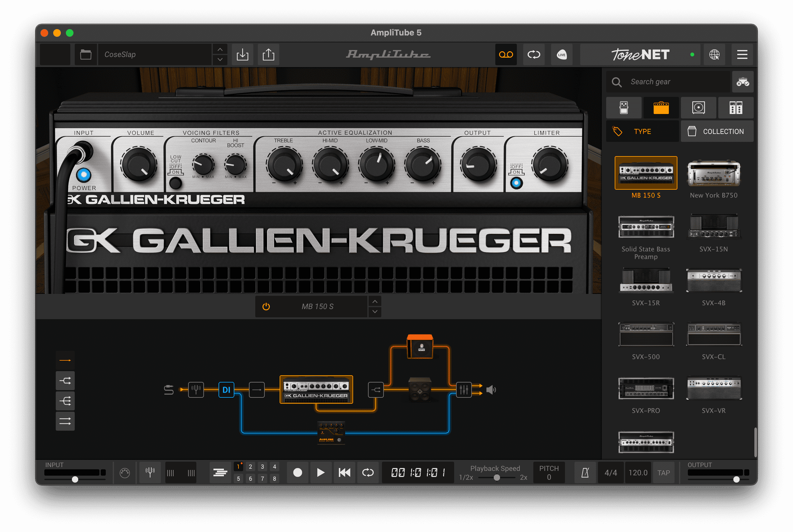Open the hamburger main menu
Viewport: 793px width, 532px height.
[742, 54]
